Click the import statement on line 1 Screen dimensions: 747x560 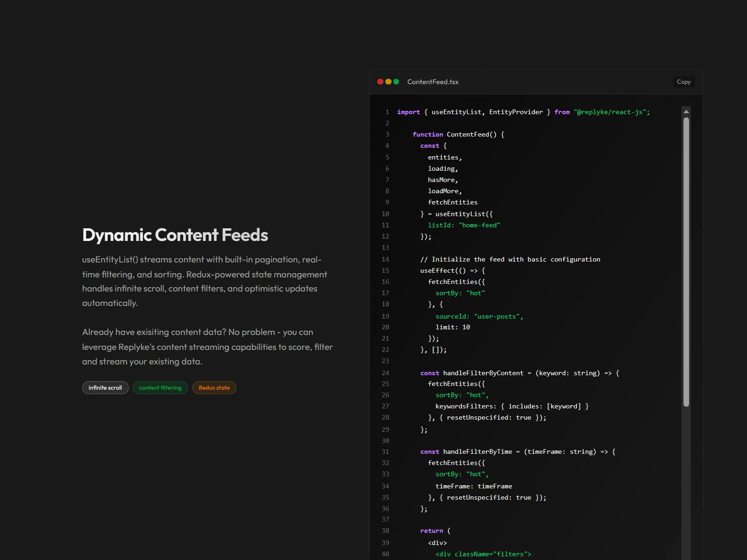pos(523,112)
